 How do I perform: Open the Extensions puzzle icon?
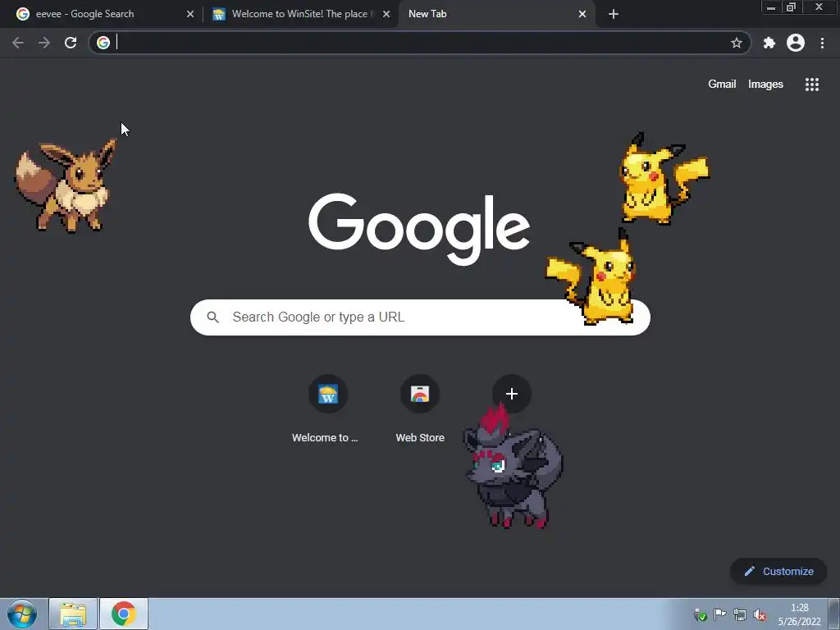pyautogui.click(x=769, y=43)
